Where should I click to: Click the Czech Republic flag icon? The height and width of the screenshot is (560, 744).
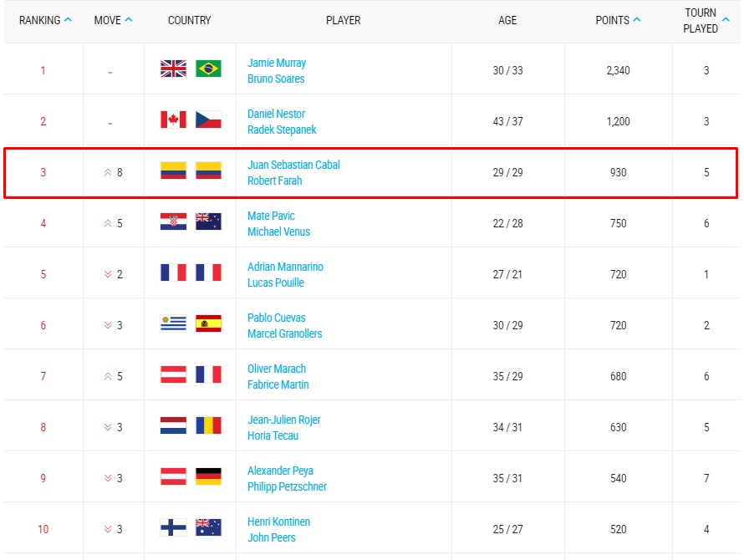point(208,120)
